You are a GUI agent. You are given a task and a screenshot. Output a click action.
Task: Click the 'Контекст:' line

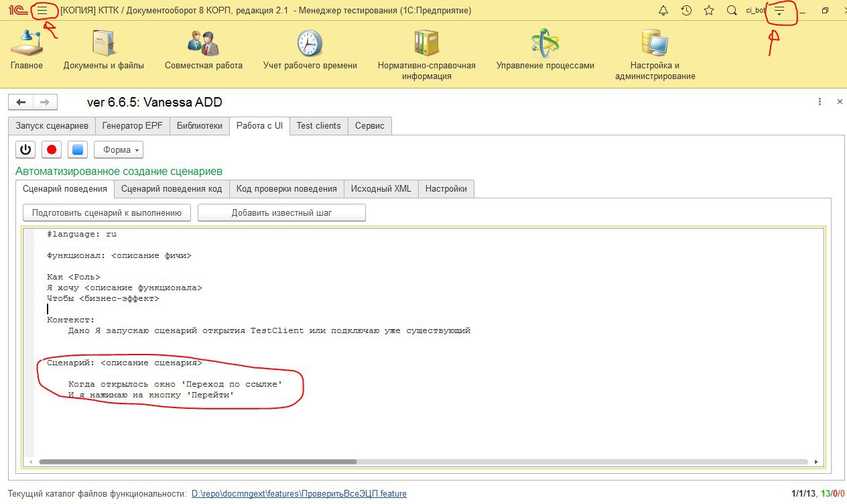click(x=71, y=320)
